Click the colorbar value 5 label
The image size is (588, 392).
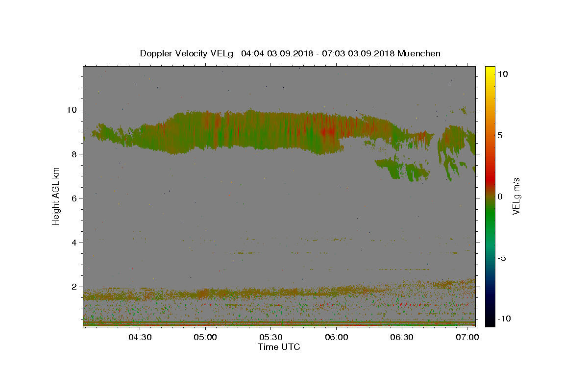pyautogui.click(x=500, y=135)
